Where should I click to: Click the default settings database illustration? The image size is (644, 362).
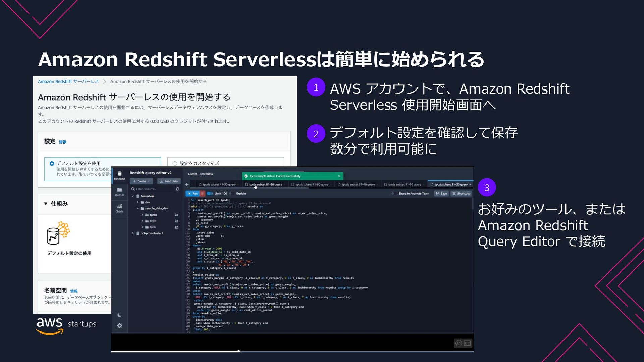click(58, 233)
